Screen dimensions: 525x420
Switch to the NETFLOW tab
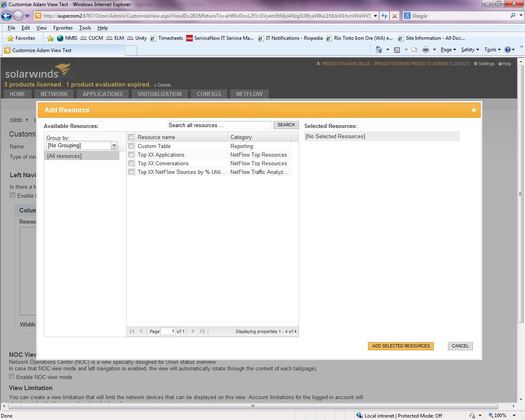249,94
